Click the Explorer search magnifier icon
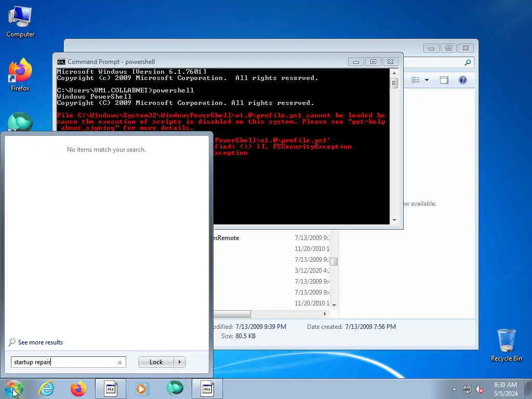The height and width of the screenshot is (399, 532). point(468,62)
